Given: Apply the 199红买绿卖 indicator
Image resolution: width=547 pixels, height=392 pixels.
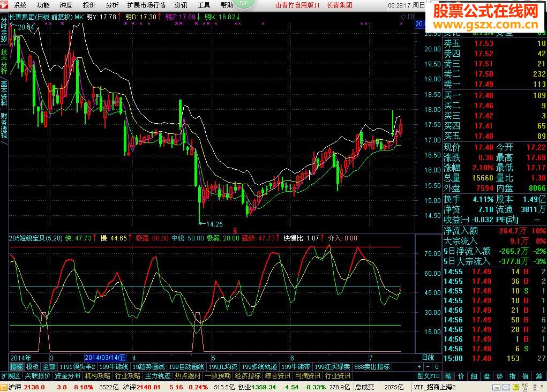Looking at the screenshot, I should (x=333, y=367).
